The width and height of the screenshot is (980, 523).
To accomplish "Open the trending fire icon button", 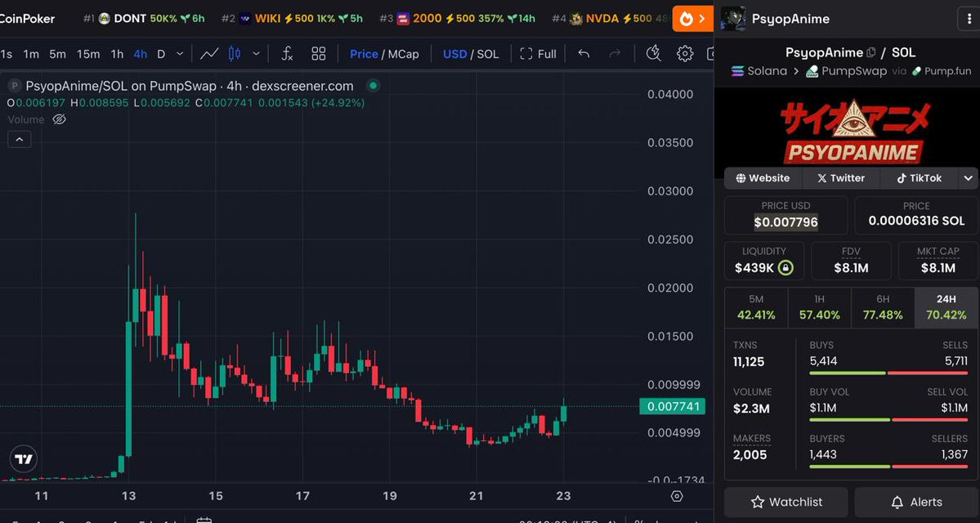I will click(x=693, y=18).
